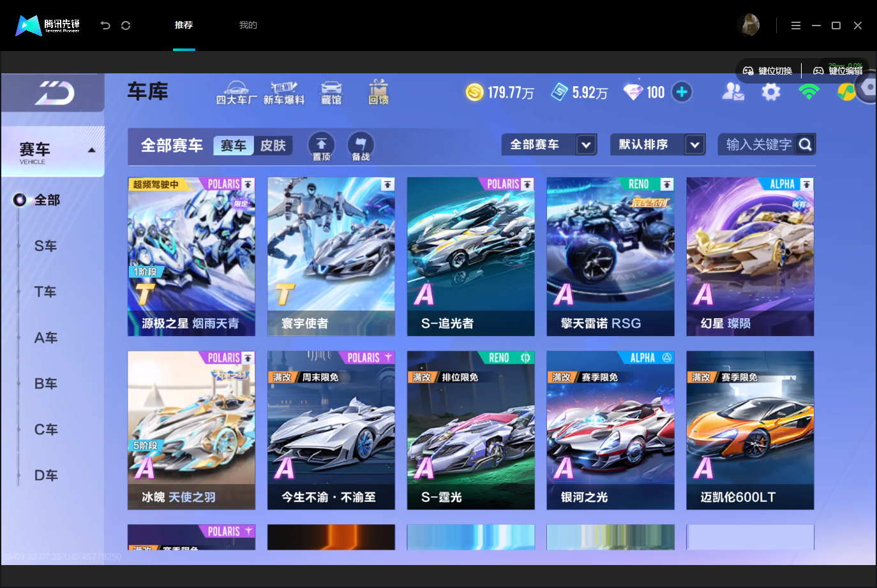Image resolution: width=877 pixels, height=588 pixels.
Task: Click the refresh icon in the title bar
Action: (x=126, y=26)
